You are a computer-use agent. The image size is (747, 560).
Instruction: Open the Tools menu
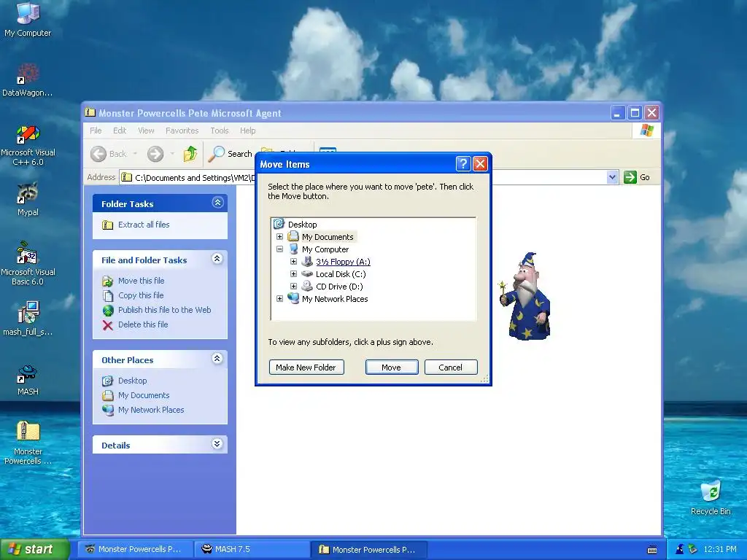(x=220, y=131)
